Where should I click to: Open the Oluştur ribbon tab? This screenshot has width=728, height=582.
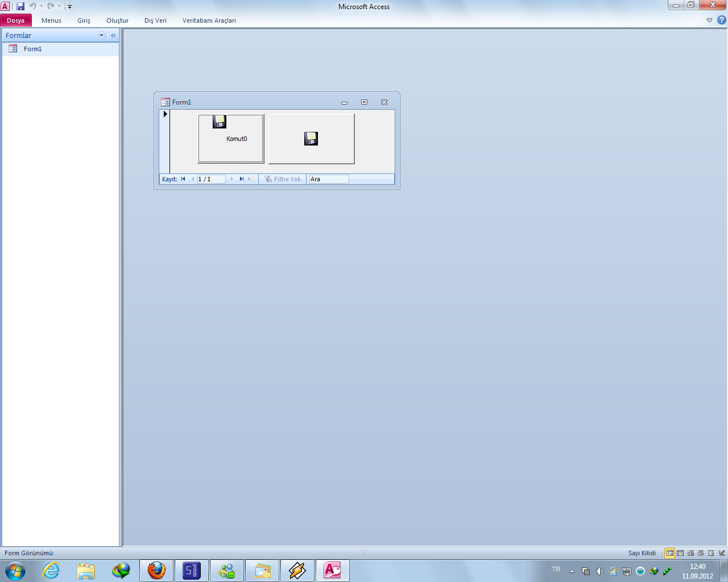point(117,20)
